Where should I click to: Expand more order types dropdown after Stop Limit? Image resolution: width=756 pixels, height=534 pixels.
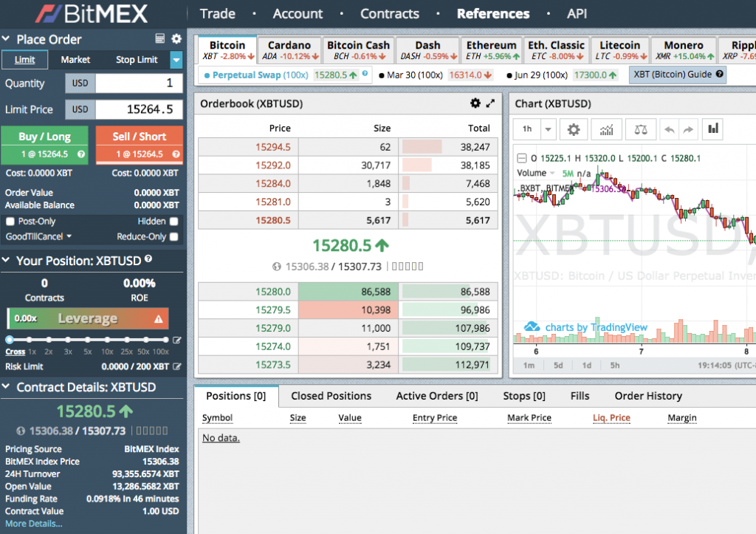coord(176,60)
